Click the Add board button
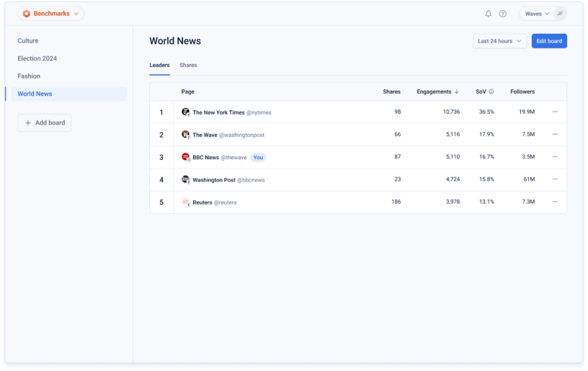Viewport: 588px width, 371px height. 45,123
